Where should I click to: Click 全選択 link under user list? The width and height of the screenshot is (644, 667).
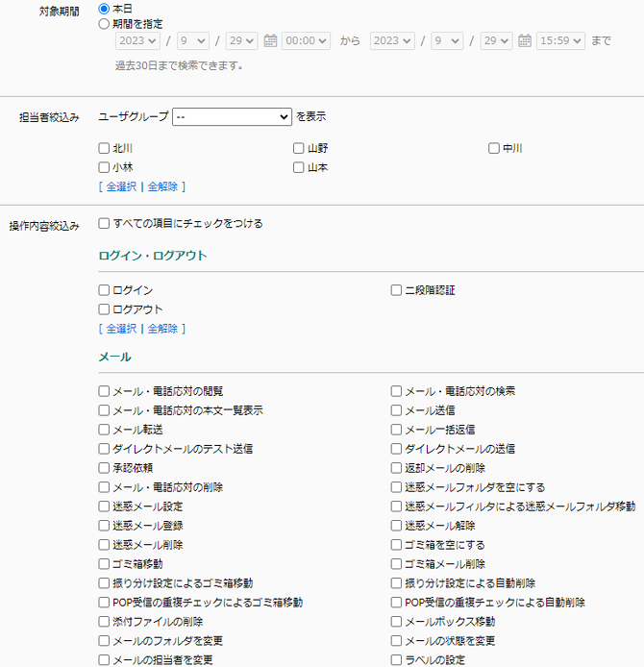121,186
